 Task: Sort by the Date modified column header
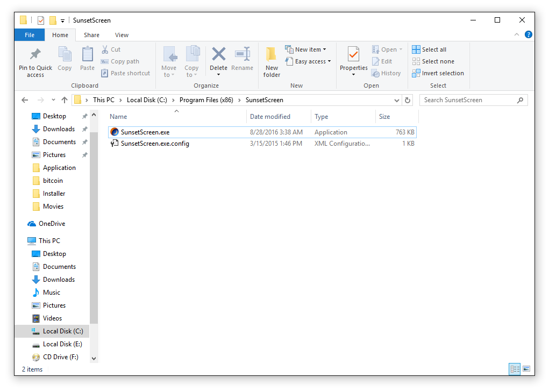279,117
